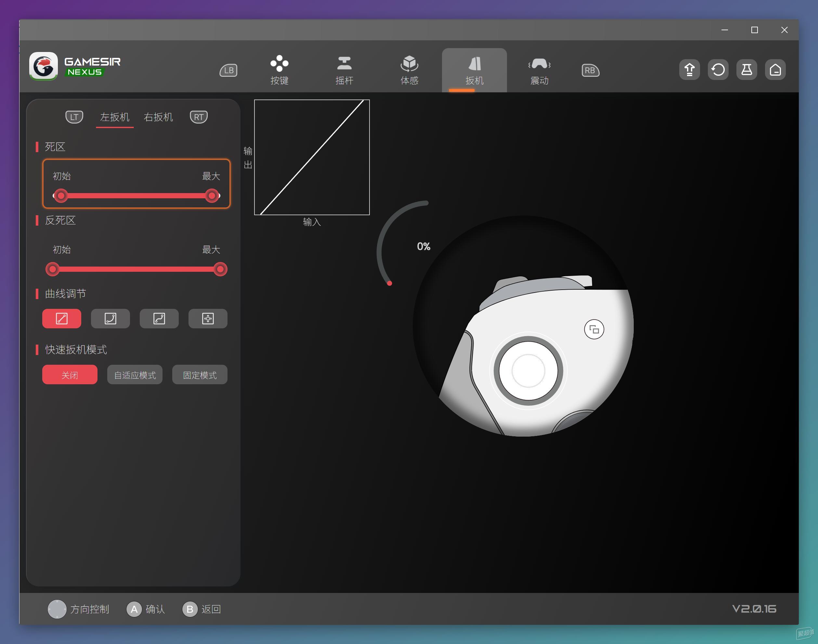Open the 按键 buttons tab
The width and height of the screenshot is (818, 644).
(x=279, y=70)
